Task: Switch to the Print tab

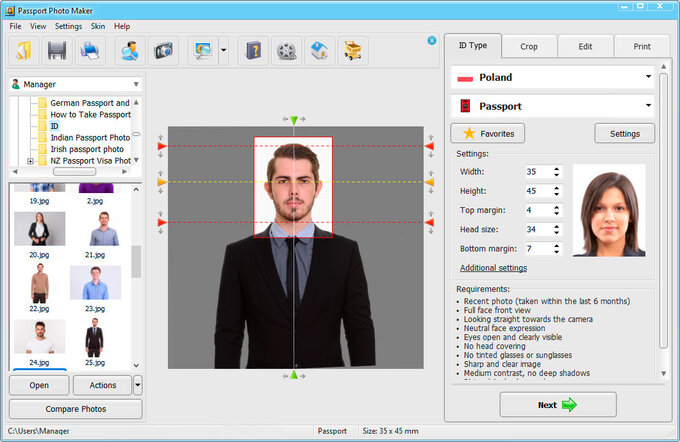Action: pos(642,46)
